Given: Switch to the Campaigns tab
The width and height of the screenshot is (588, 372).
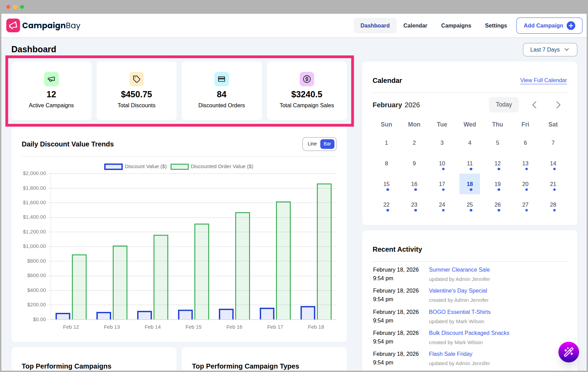Looking at the screenshot, I should [x=456, y=25].
